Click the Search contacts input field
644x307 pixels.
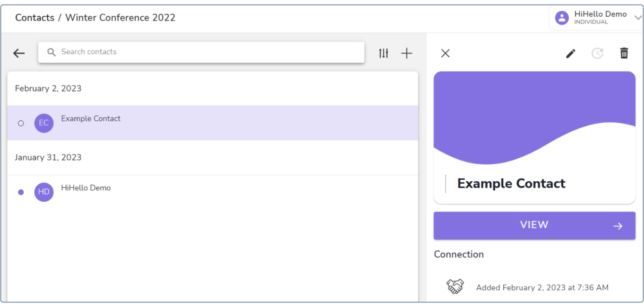[201, 52]
